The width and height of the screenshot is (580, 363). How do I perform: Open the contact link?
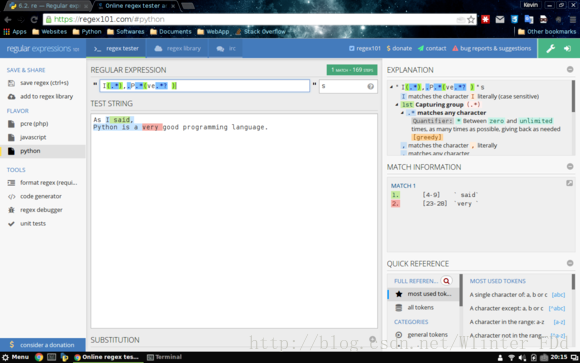(432, 48)
